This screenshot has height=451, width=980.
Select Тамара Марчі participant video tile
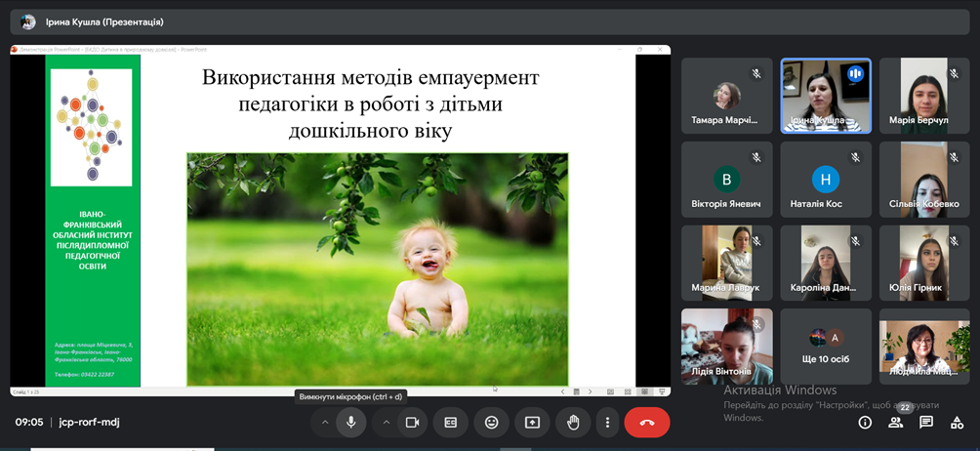pyautogui.click(x=726, y=96)
